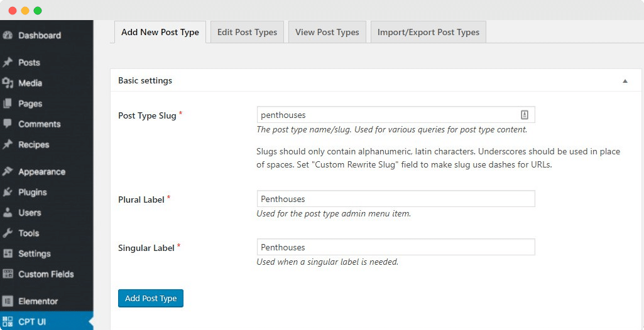Screen dimensions: 644x330
Task: Open the Edit Post Types tab
Action: coord(248,33)
